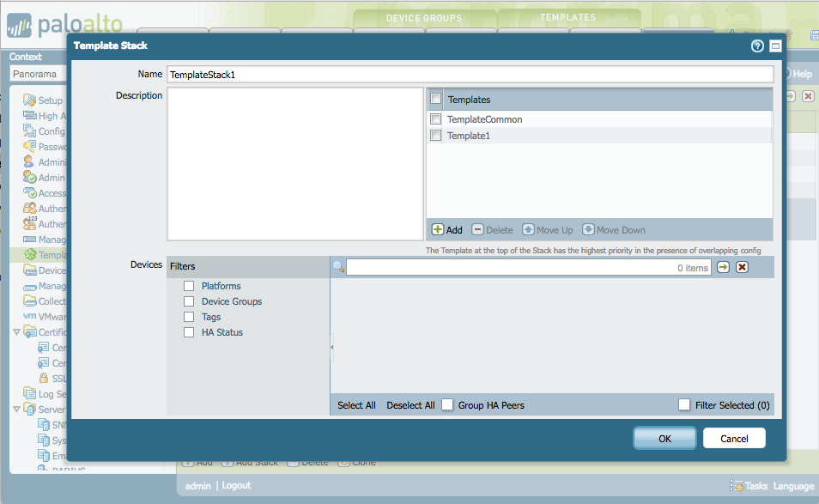Click the Language link
This screenshot has width=819, height=504.
(x=793, y=486)
